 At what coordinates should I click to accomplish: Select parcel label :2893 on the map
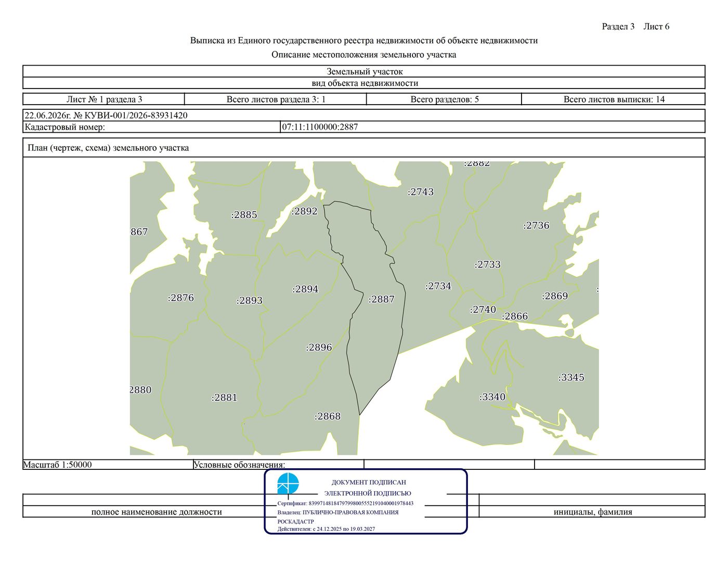(x=250, y=301)
